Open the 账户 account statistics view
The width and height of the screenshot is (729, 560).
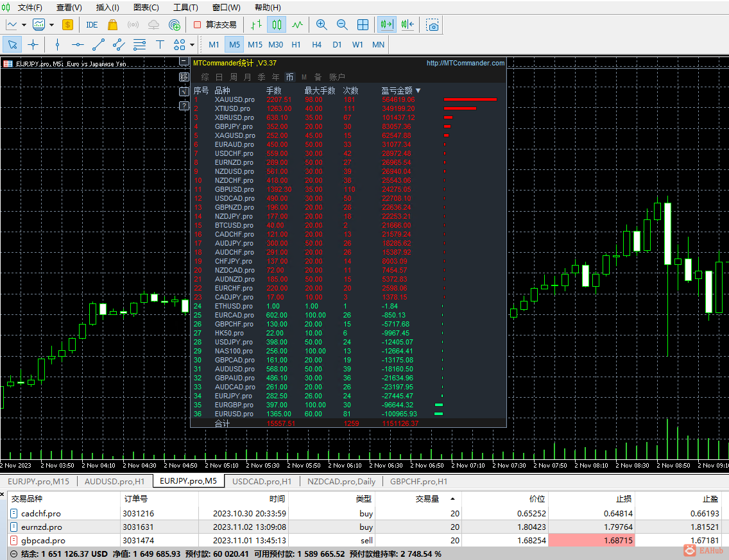click(x=337, y=77)
